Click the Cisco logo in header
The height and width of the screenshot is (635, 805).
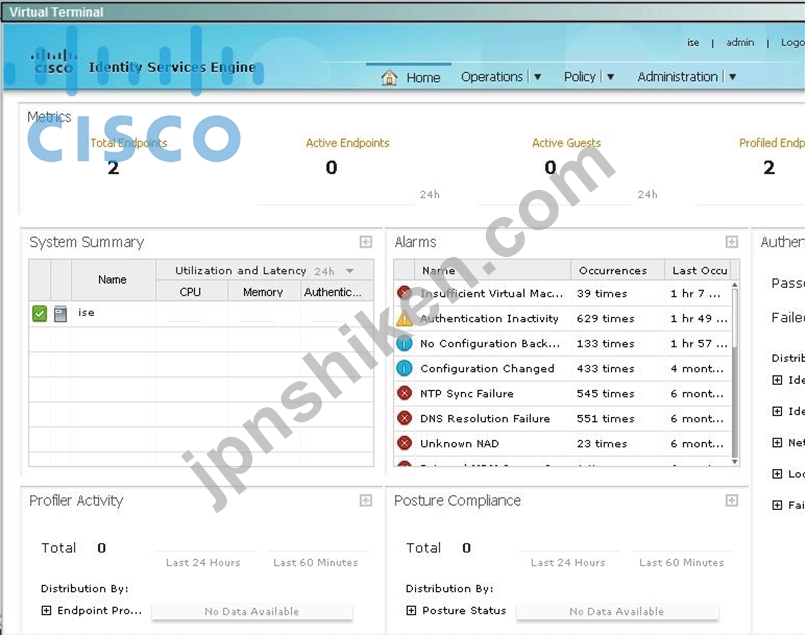point(53,62)
